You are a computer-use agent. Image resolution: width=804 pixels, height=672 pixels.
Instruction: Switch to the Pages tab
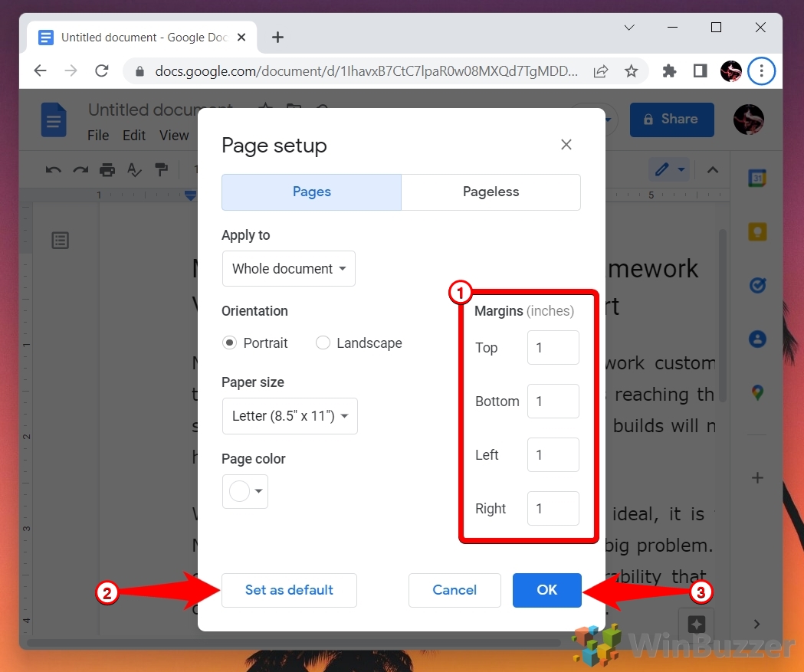[311, 192]
